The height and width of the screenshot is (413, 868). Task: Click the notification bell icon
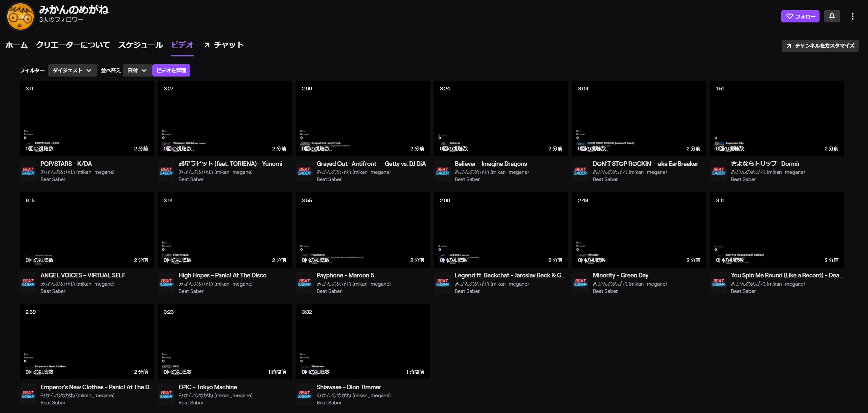[832, 16]
